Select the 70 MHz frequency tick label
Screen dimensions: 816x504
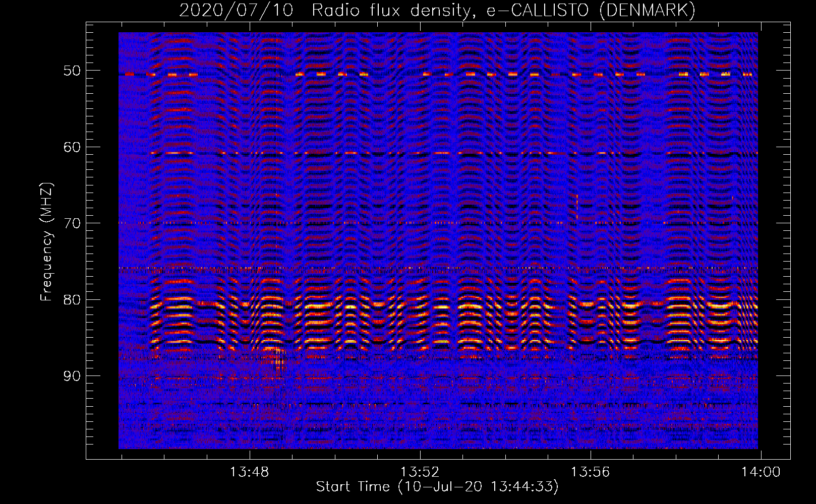(72, 223)
